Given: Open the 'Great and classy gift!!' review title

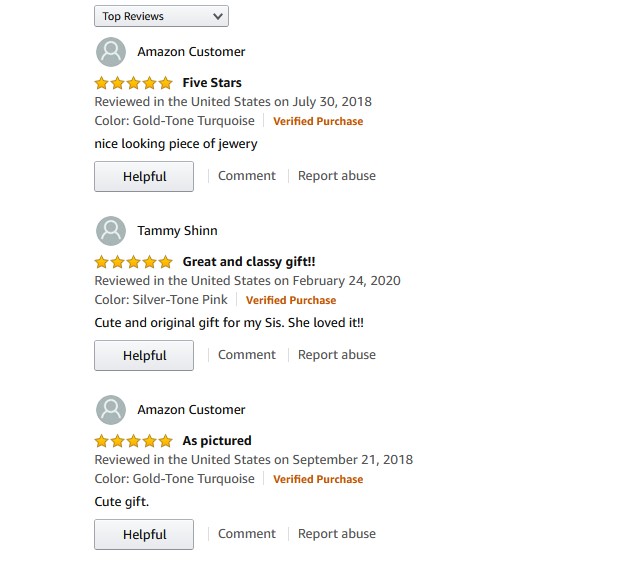Looking at the screenshot, I should (249, 262).
